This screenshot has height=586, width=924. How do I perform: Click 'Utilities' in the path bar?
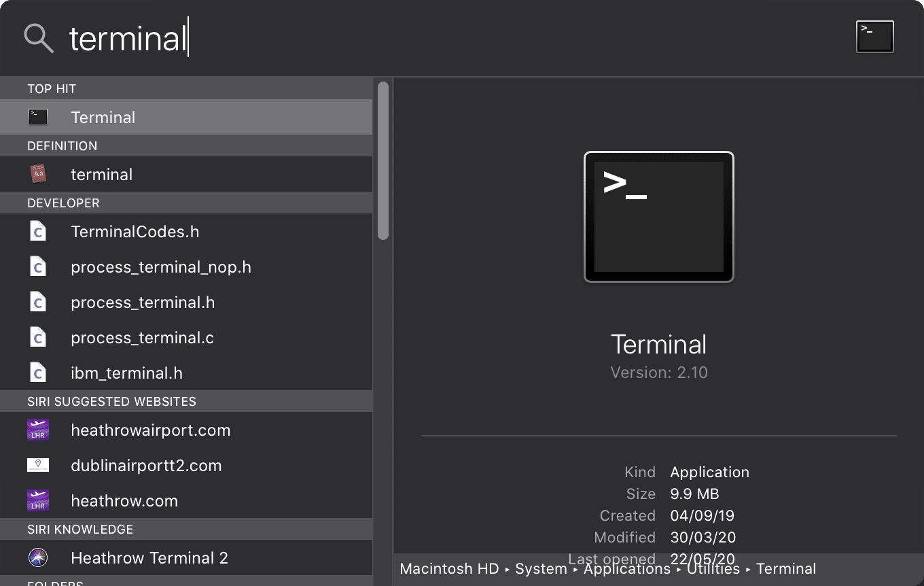coord(713,569)
